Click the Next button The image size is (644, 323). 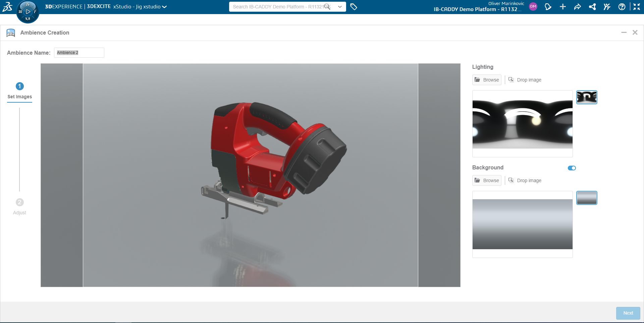[628, 313]
